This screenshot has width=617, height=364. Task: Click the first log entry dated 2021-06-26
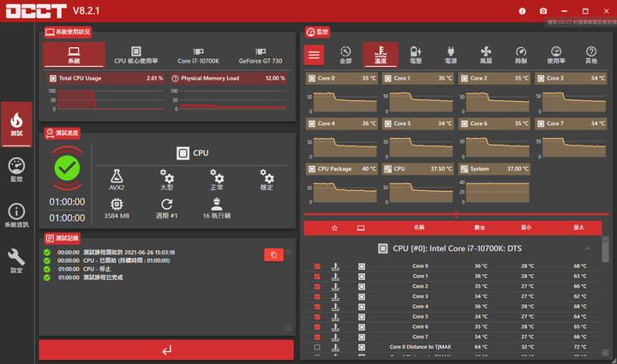(x=116, y=253)
